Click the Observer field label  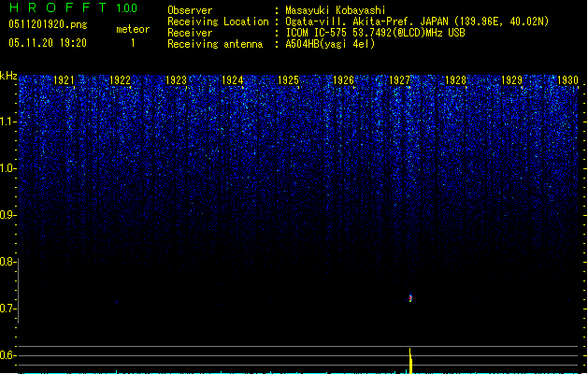pos(190,10)
